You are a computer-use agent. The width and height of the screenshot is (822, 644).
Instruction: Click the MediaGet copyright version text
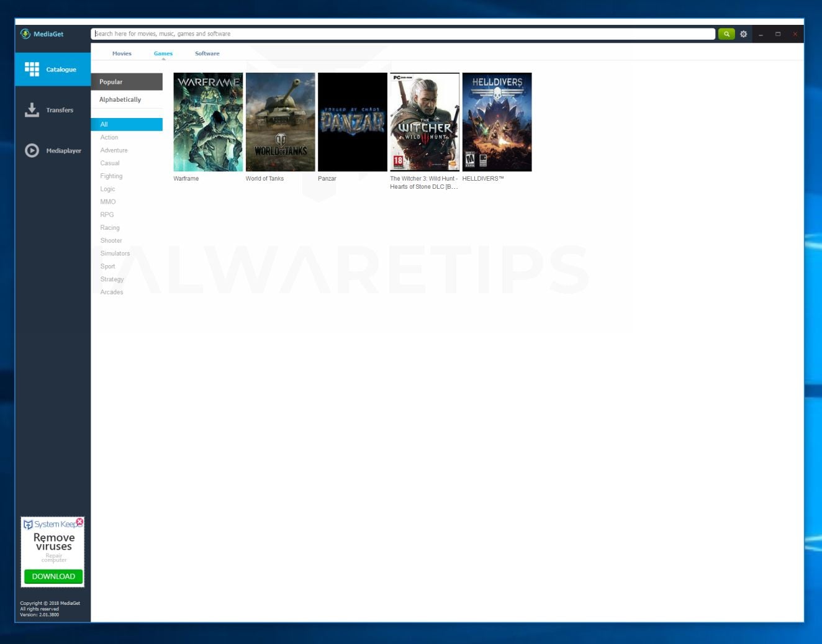pyautogui.click(x=50, y=609)
